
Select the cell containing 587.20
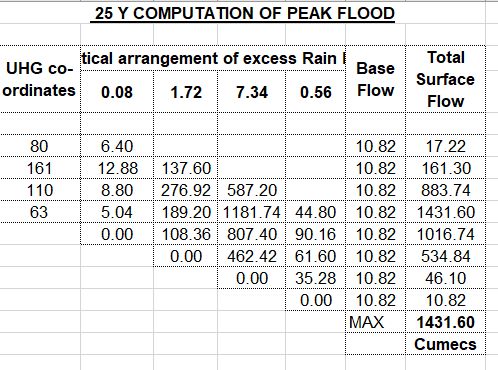click(252, 190)
